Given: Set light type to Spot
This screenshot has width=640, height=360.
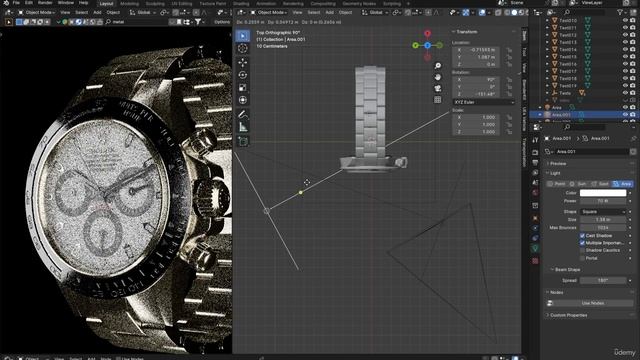Looking at the screenshot, I should click(600, 184).
